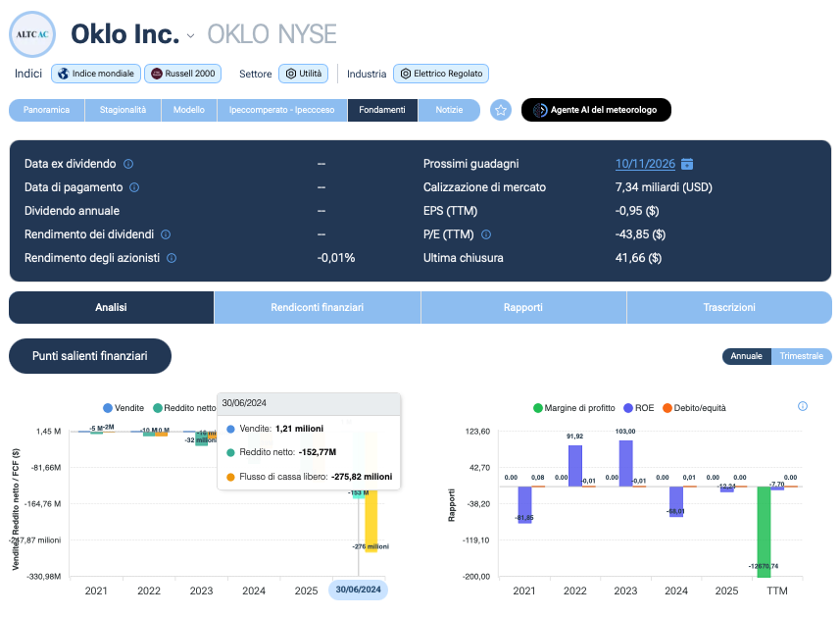Screen dimensions: 840x617
Task: Click info icon beside Rendimento dei dividendi
Action: 166,234
